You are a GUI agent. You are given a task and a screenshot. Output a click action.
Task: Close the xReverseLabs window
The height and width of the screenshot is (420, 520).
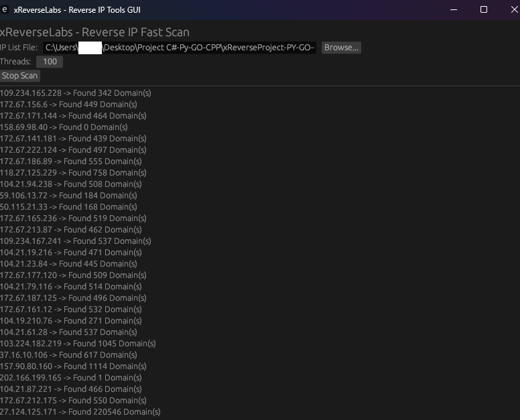(x=515, y=9)
